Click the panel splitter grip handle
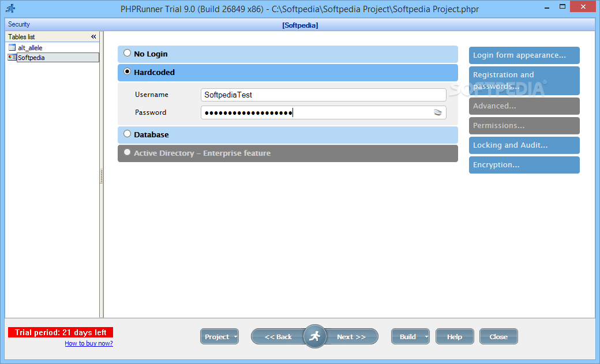Image resolution: width=600 pixels, height=364 pixels. click(101, 176)
